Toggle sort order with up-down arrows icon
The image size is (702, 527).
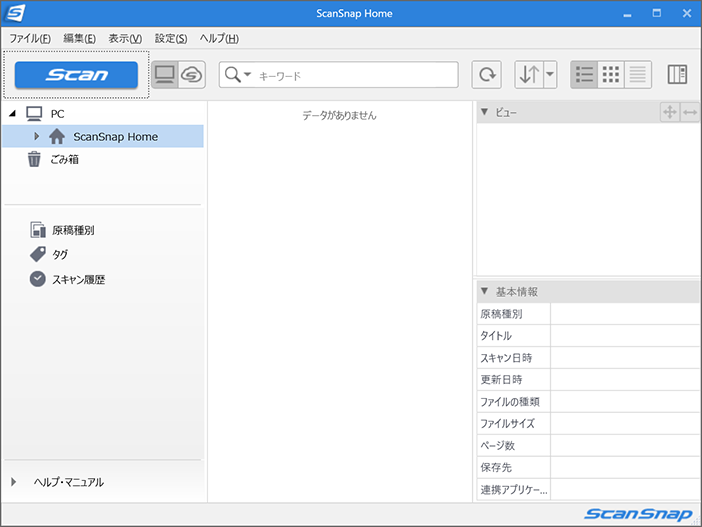tap(529, 74)
